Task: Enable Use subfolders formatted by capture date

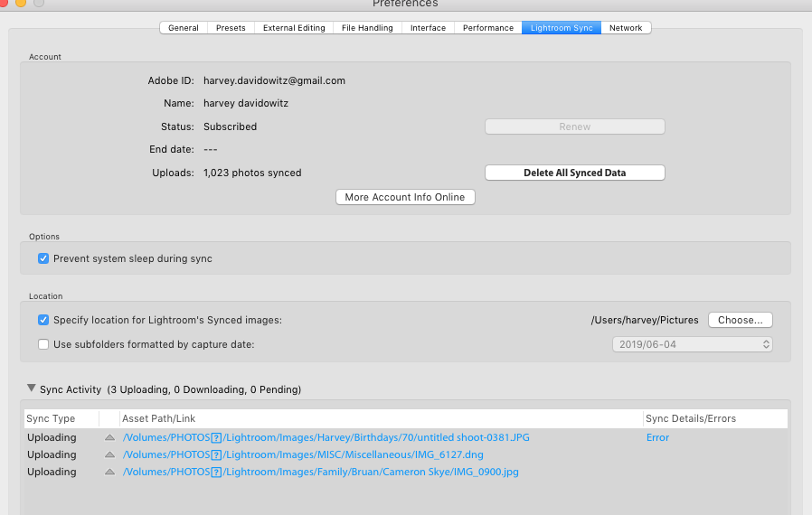Action: 43,344
